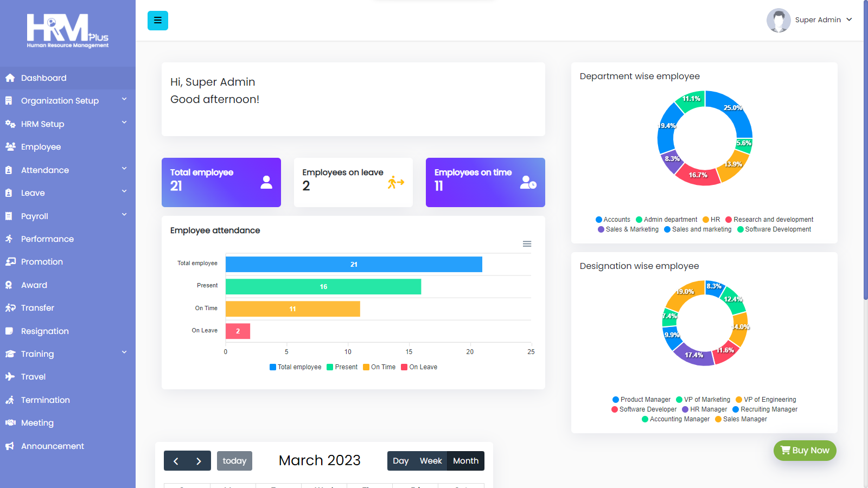868x488 pixels.
Task: Click the Announcement megaphone icon
Action: click(x=10, y=446)
